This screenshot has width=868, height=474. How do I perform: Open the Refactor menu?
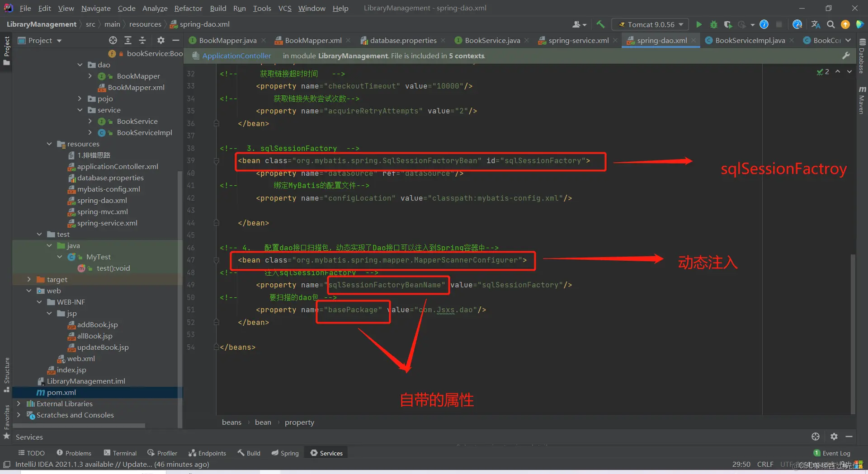[188, 8]
